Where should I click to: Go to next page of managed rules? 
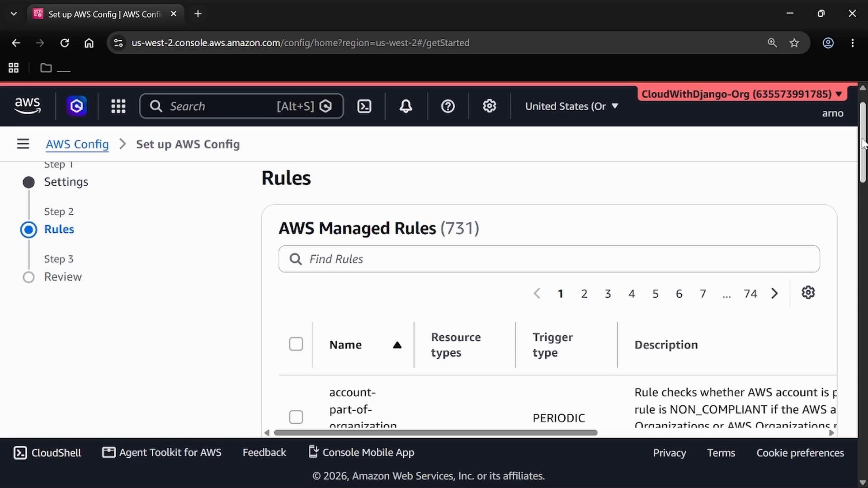pos(775,294)
